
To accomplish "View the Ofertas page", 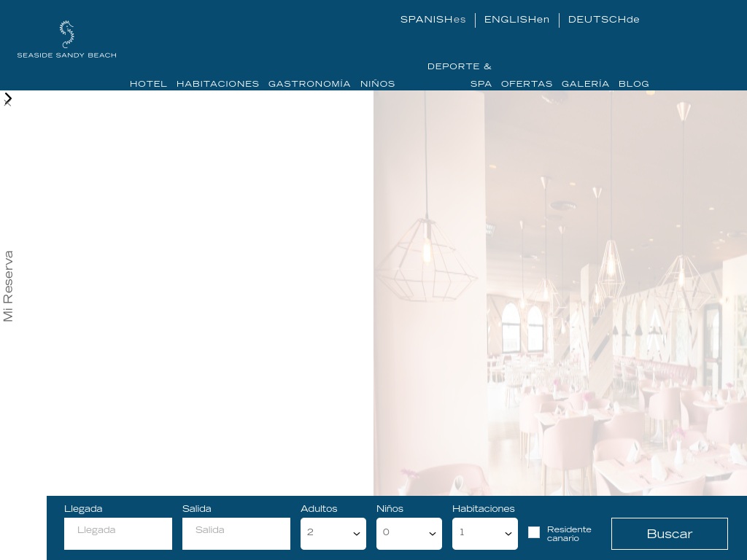I will (526, 84).
